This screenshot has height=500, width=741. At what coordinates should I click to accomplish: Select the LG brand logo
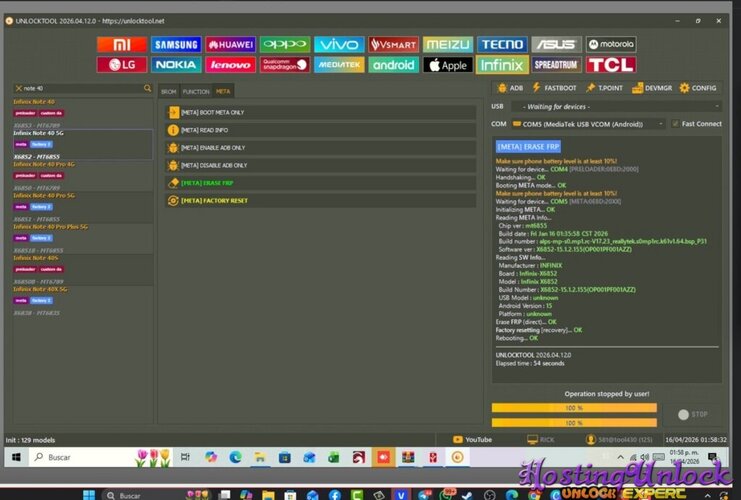[122, 65]
